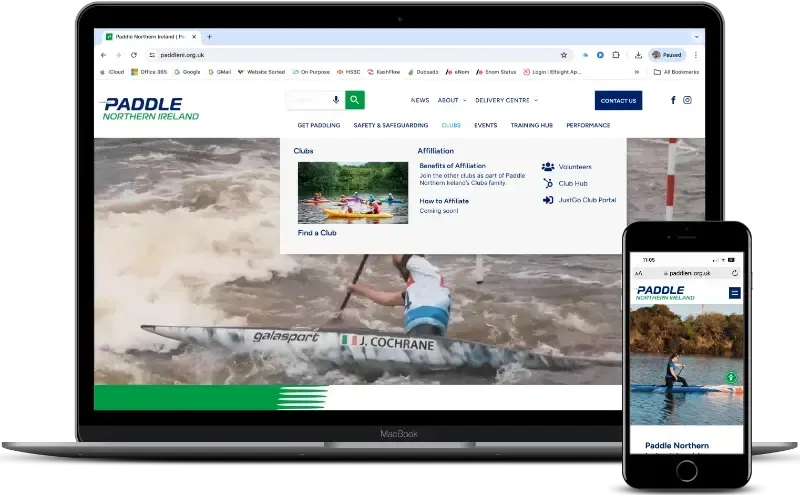This screenshot has width=800, height=495.
Task: Click the Find a Club link
Action: [x=317, y=233]
